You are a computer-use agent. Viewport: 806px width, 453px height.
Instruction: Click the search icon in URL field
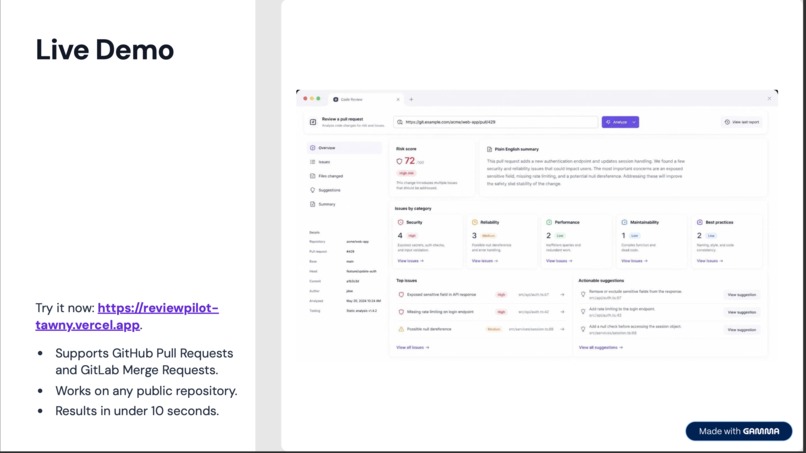(400, 122)
